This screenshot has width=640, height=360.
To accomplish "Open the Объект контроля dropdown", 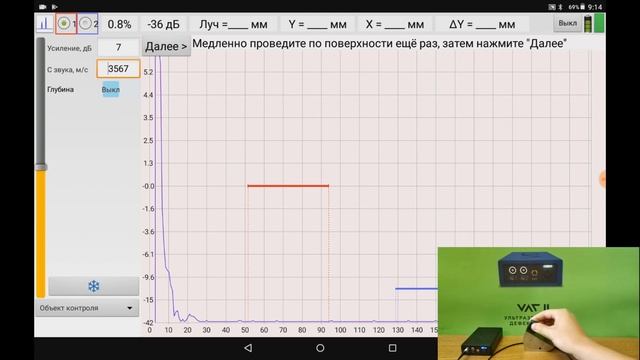I will click(x=87, y=308).
